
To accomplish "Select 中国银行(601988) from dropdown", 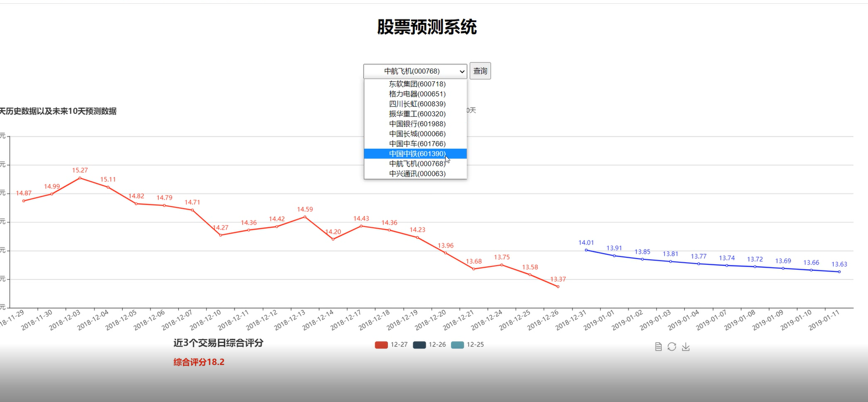I will coord(415,124).
